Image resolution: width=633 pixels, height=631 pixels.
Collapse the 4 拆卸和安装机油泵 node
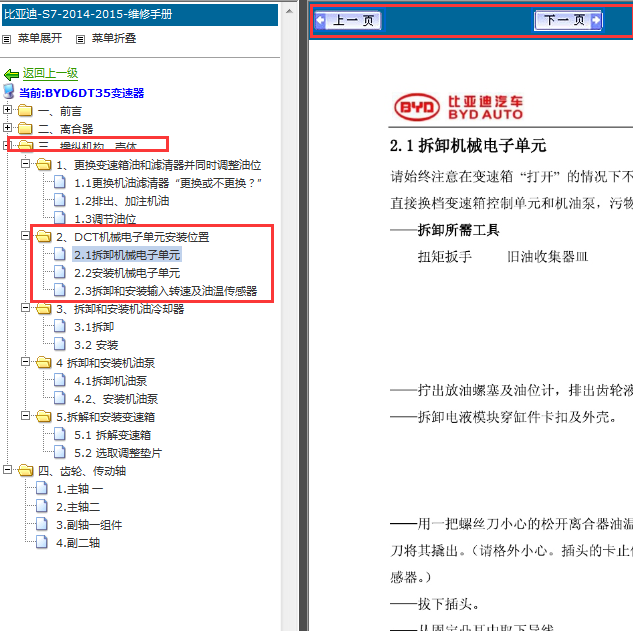25,362
